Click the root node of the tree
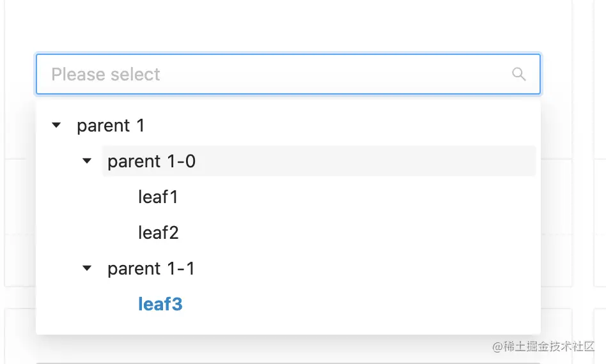This screenshot has height=364, width=606. coord(111,126)
